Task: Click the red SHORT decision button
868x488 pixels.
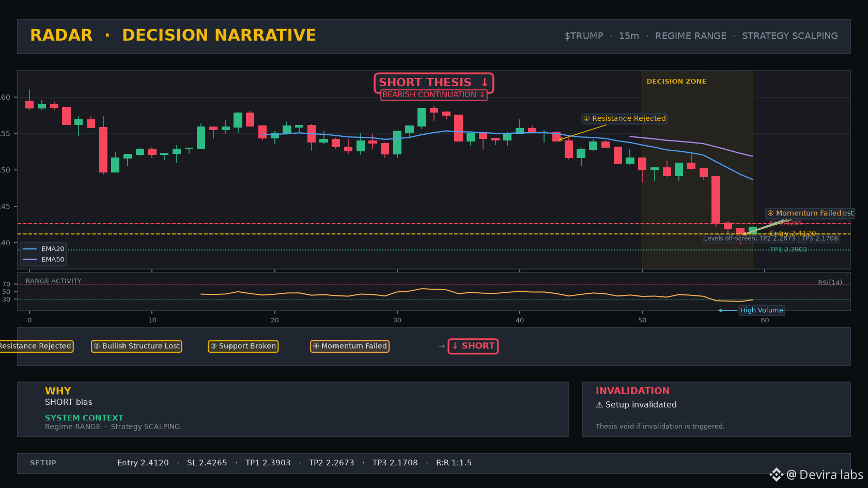Action: pos(473,346)
